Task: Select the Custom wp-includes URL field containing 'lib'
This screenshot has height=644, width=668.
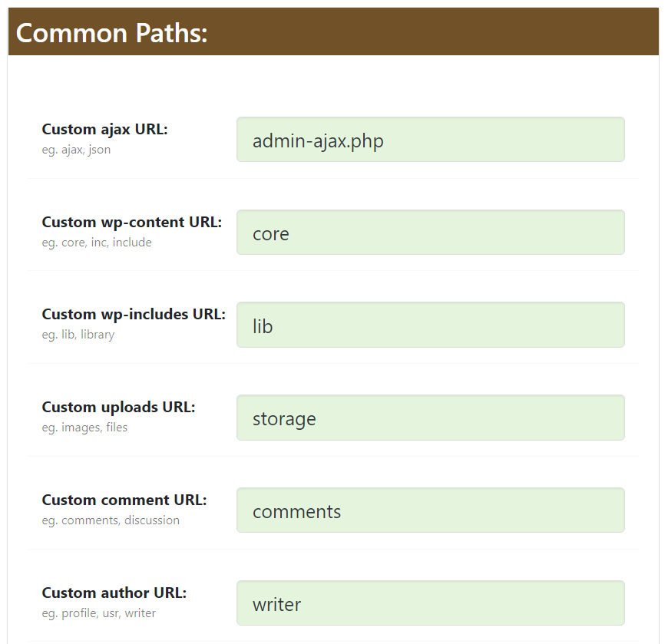Action: point(430,325)
